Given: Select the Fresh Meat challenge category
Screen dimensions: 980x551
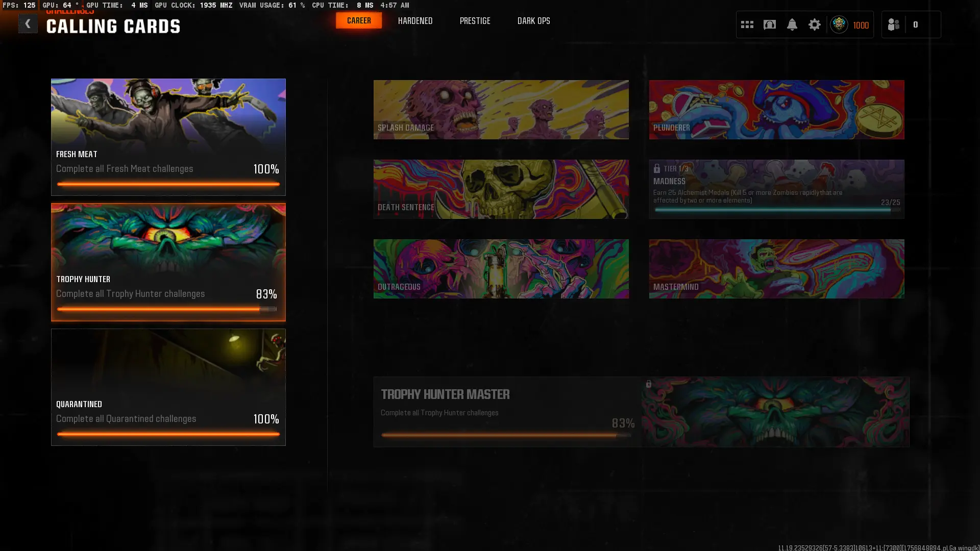Looking at the screenshot, I should (x=168, y=137).
